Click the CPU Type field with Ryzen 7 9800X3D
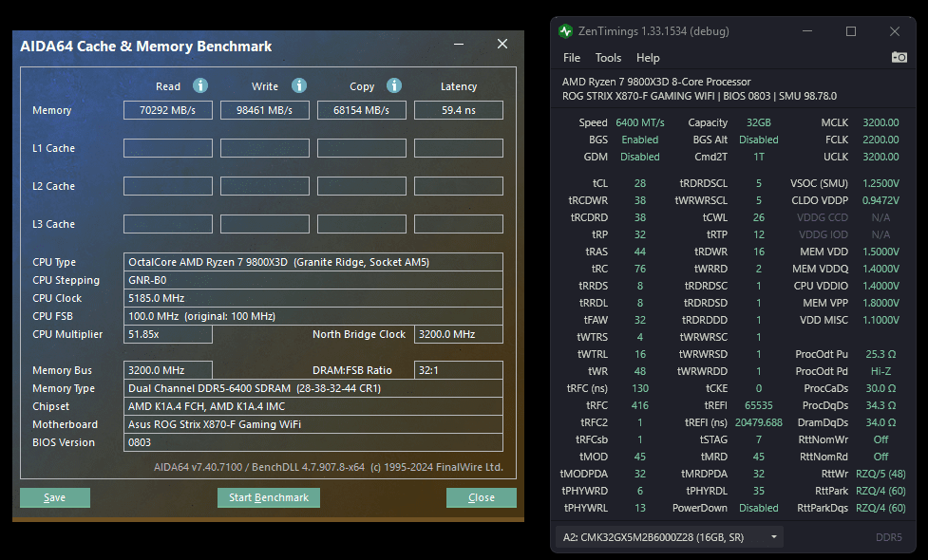 (313, 262)
